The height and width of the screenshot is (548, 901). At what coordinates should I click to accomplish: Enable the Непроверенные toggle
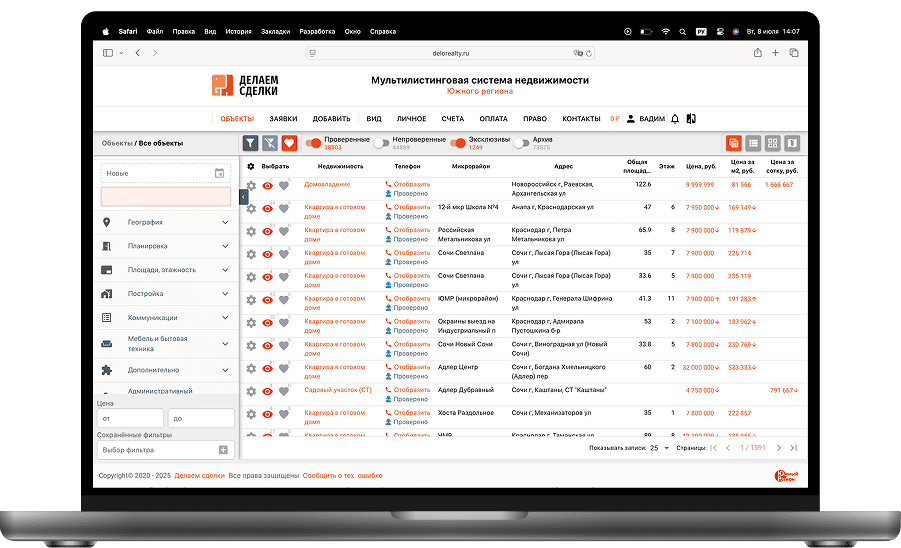[x=381, y=143]
